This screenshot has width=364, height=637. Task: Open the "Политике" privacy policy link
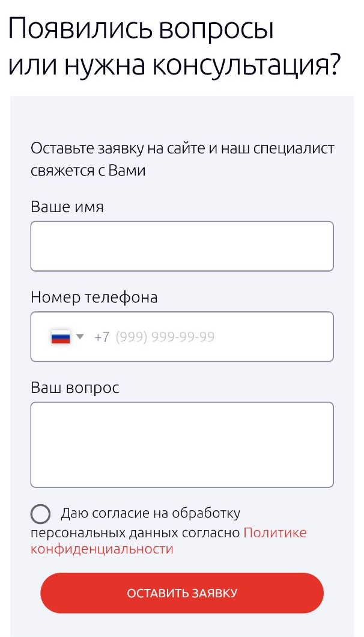tap(275, 532)
